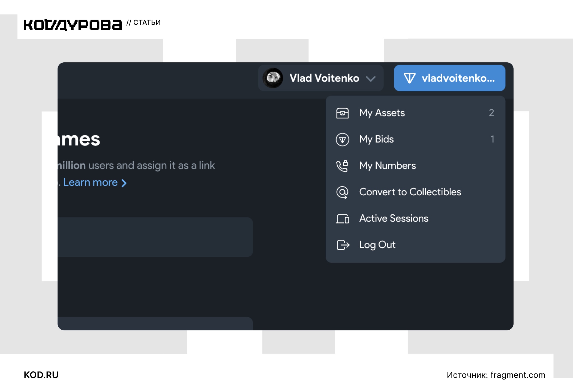The height and width of the screenshot is (392, 573).
Task: Expand the Vlad Voitenko account dropdown chevron
Action: [x=371, y=79]
